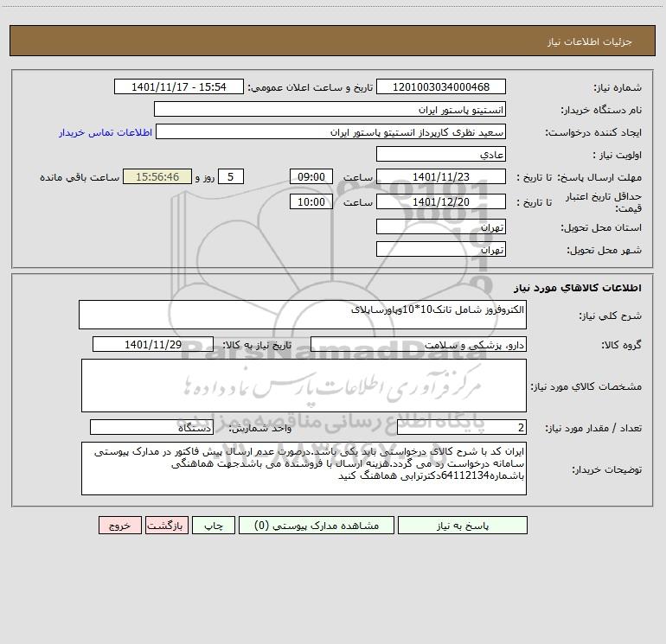Click label 'مهلت ارسال پاسخ: تا تاریخ :'
This screenshot has width=666, height=644.
(579, 177)
